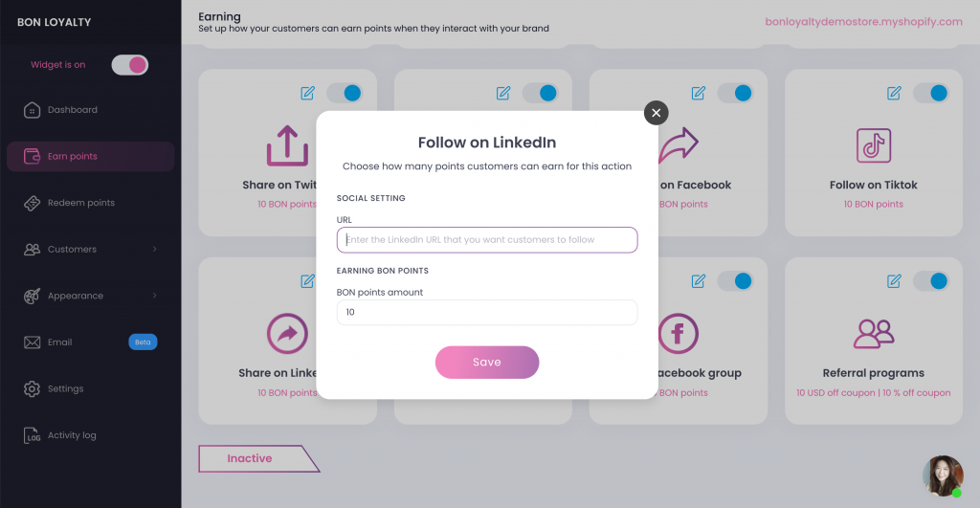Screen dimensions: 980x508
Task: Click the Save button
Action: tap(487, 363)
